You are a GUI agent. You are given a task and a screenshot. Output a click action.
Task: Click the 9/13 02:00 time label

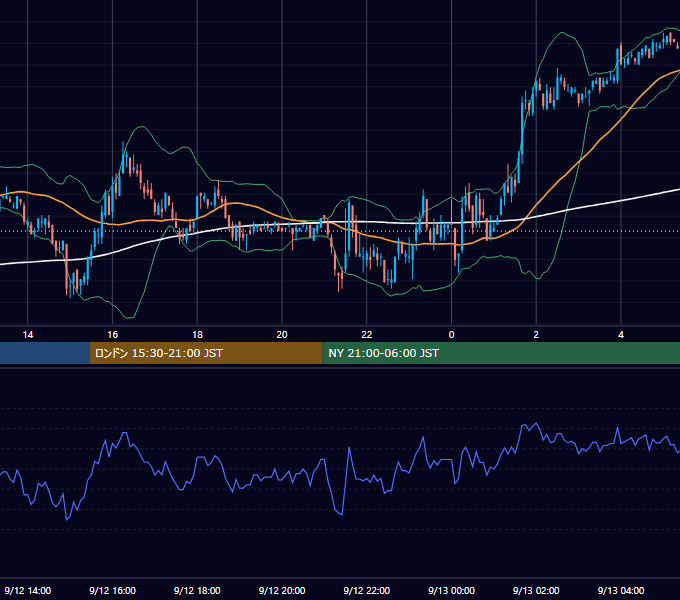tap(536, 590)
